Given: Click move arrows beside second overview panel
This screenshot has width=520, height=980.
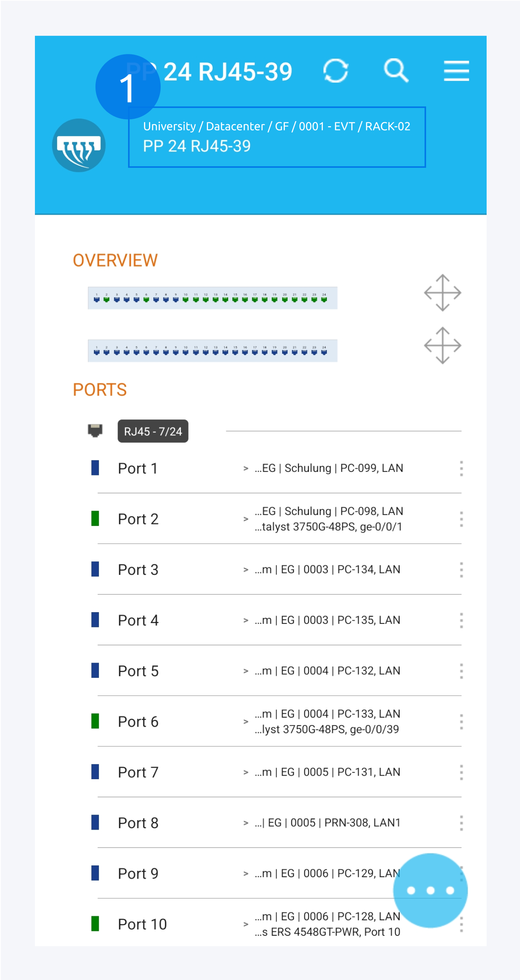Looking at the screenshot, I should click(442, 345).
